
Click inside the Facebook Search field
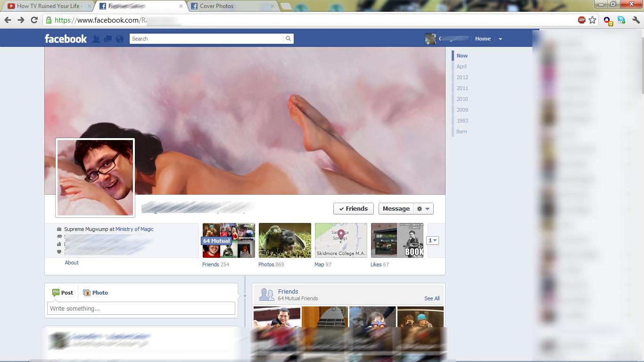pos(206,39)
